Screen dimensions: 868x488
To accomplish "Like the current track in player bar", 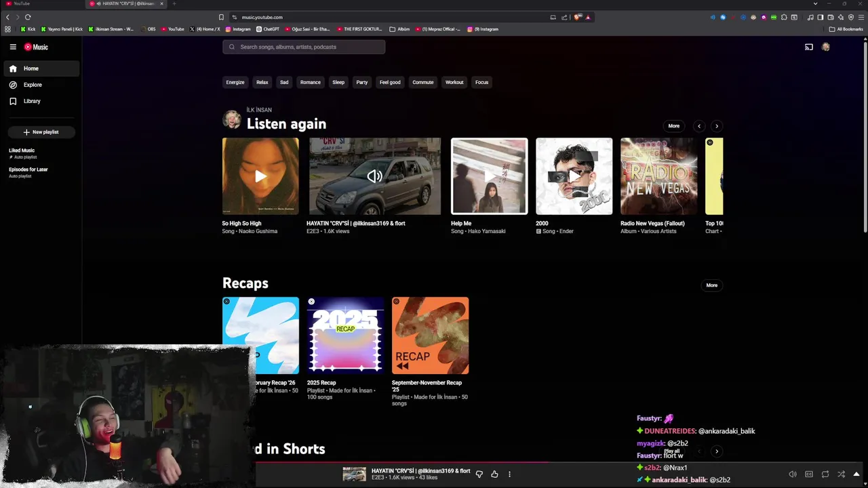I will 494,474.
